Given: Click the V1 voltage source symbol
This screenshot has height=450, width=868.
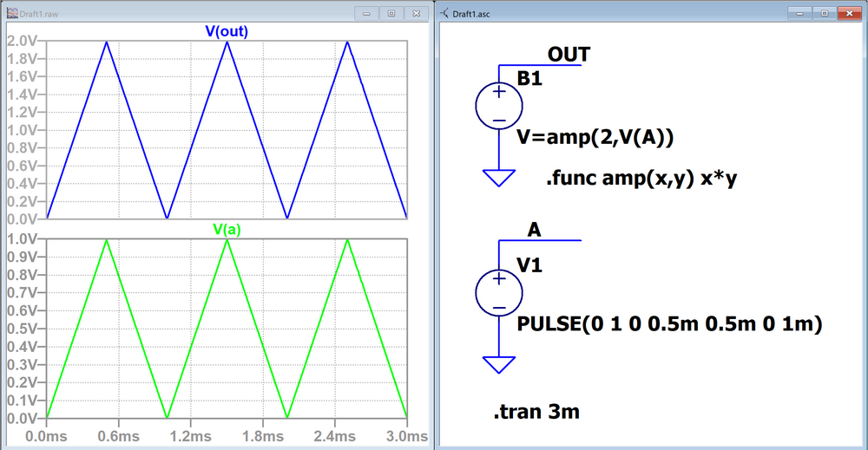Looking at the screenshot, I should click(x=499, y=293).
